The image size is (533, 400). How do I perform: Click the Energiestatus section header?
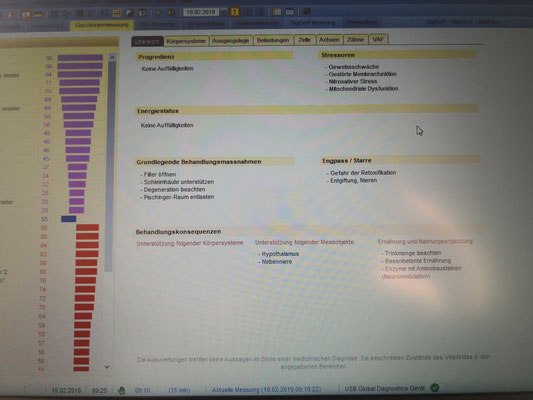point(307,110)
